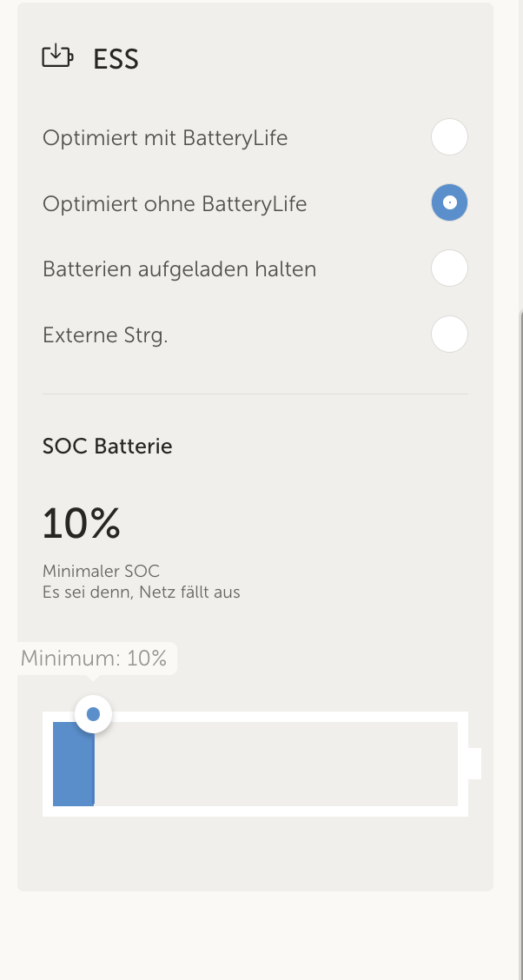The image size is (523, 980).
Task: Click the Optimiert mit BatteryLife label
Action: click(x=165, y=137)
